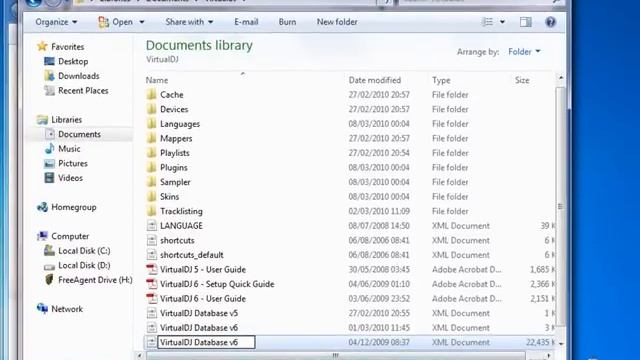Open the Share with dropdown
The image size is (640, 360).
pyautogui.click(x=189, y=22)
